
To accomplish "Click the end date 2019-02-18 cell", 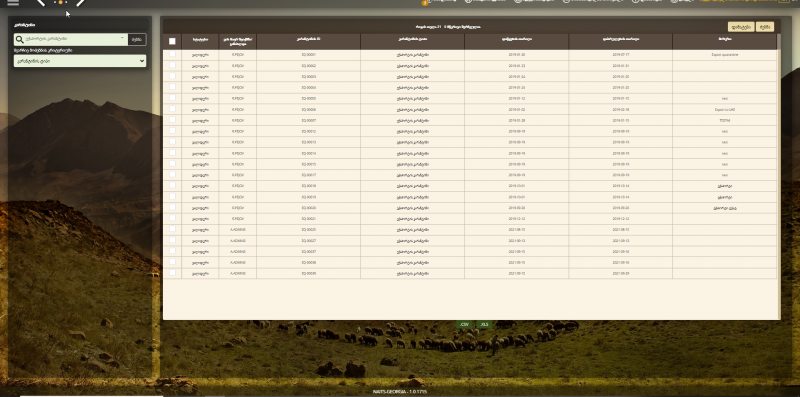I will click(x=620, y=109).
